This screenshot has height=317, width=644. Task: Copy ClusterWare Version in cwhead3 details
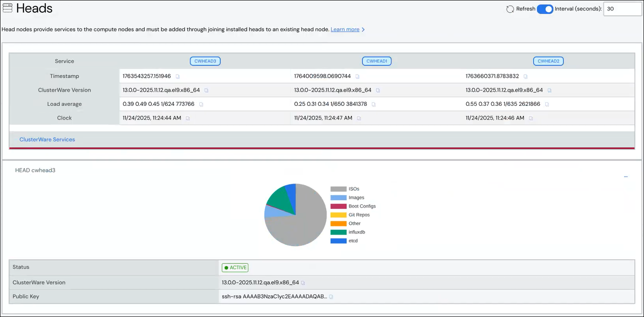303,282
